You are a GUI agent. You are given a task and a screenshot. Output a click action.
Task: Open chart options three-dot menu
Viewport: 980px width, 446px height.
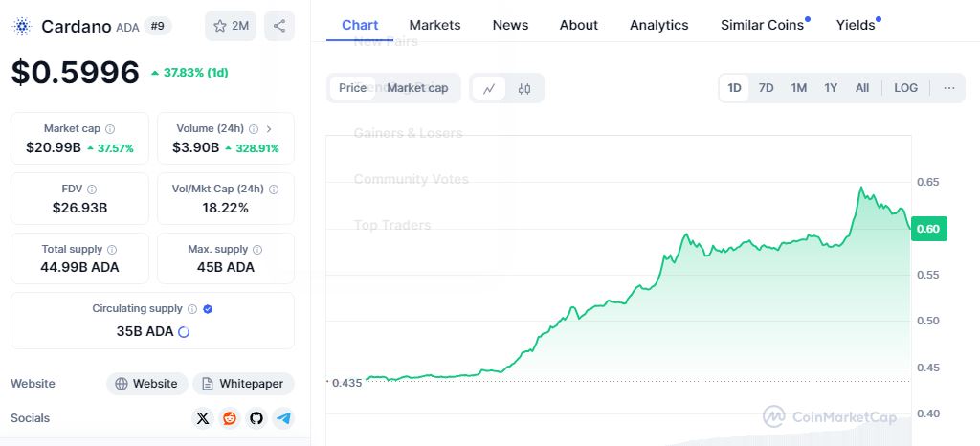point(949,88)
